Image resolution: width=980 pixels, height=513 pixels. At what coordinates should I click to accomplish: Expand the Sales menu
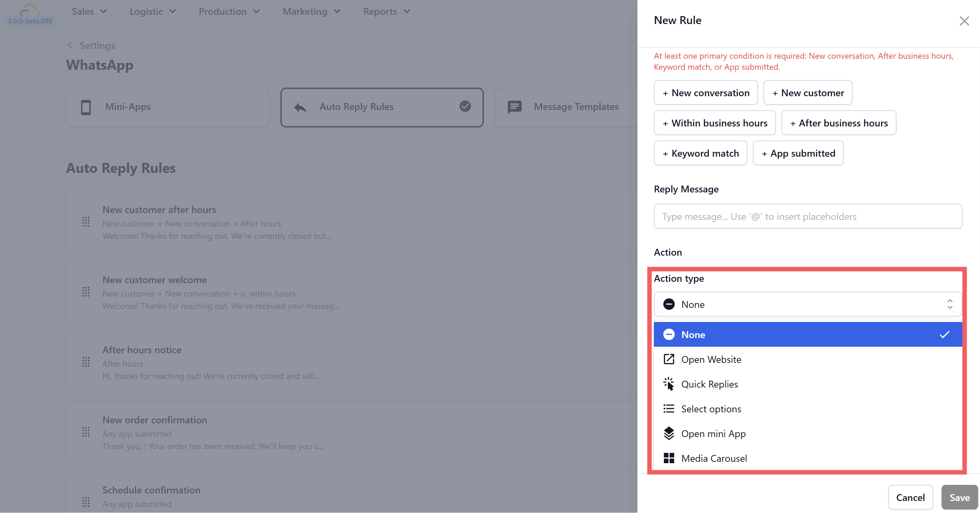(89, 11)
